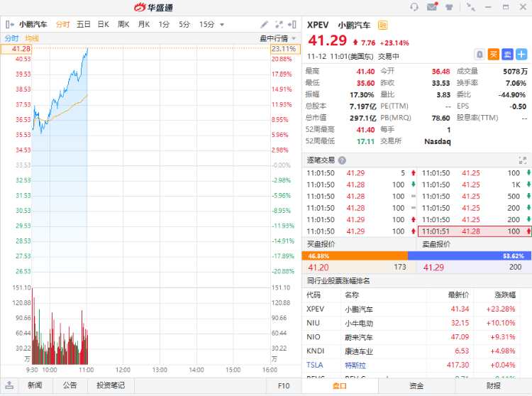This screenshot has width=532, height=396.
Task: Switch to 日K chart tab
Action: coord(103,24)
